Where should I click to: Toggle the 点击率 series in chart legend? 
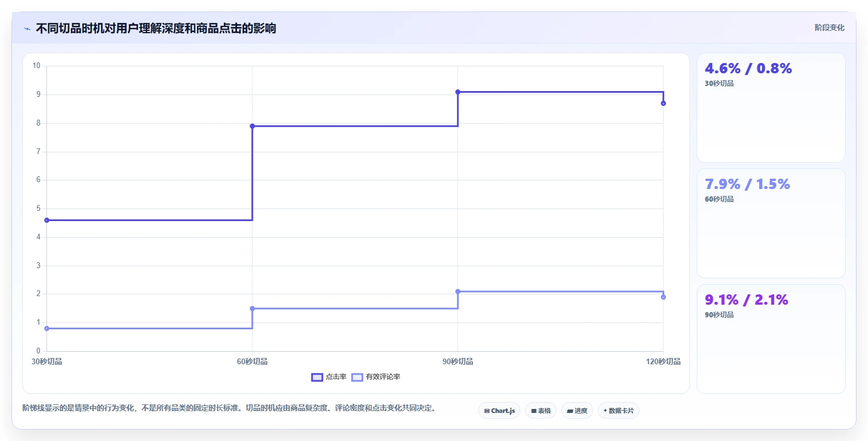(x=329, y=377)
